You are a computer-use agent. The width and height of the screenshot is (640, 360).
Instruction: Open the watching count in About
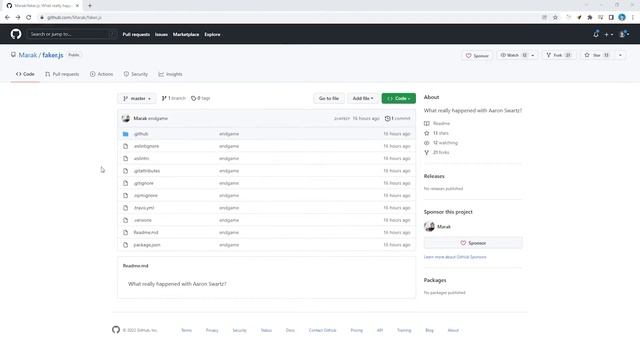(445, 143)
